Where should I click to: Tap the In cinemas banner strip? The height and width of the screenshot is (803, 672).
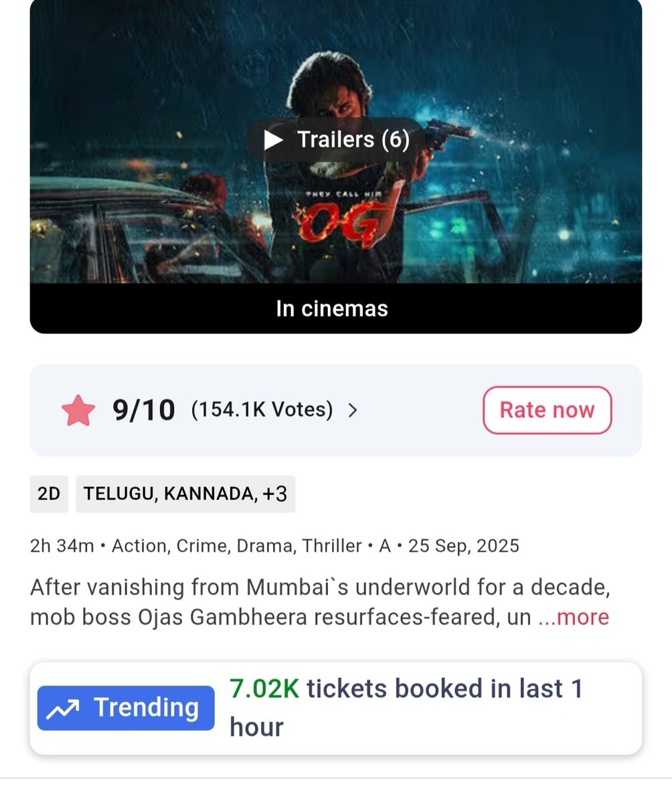[336, 308]
